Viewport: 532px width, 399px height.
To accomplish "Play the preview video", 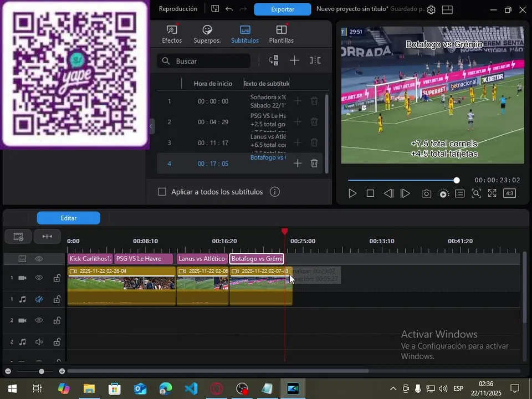I will 352,193.
